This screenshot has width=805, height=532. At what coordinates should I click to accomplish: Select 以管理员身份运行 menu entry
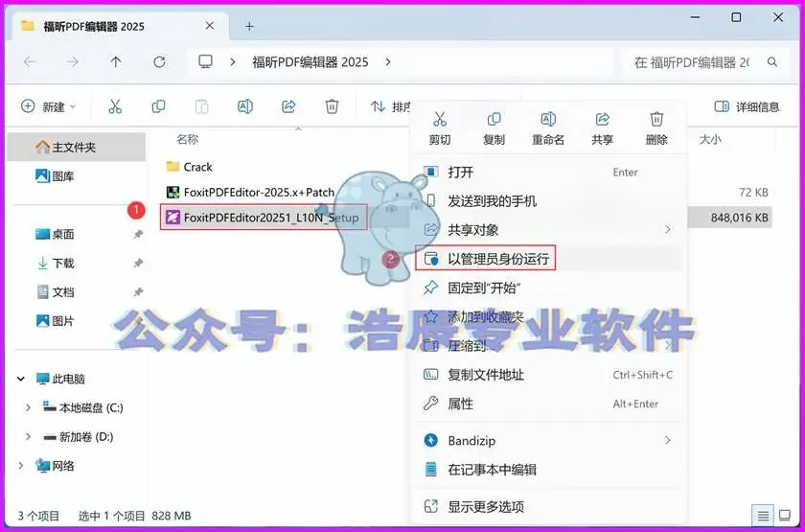[x=548, y=259]
